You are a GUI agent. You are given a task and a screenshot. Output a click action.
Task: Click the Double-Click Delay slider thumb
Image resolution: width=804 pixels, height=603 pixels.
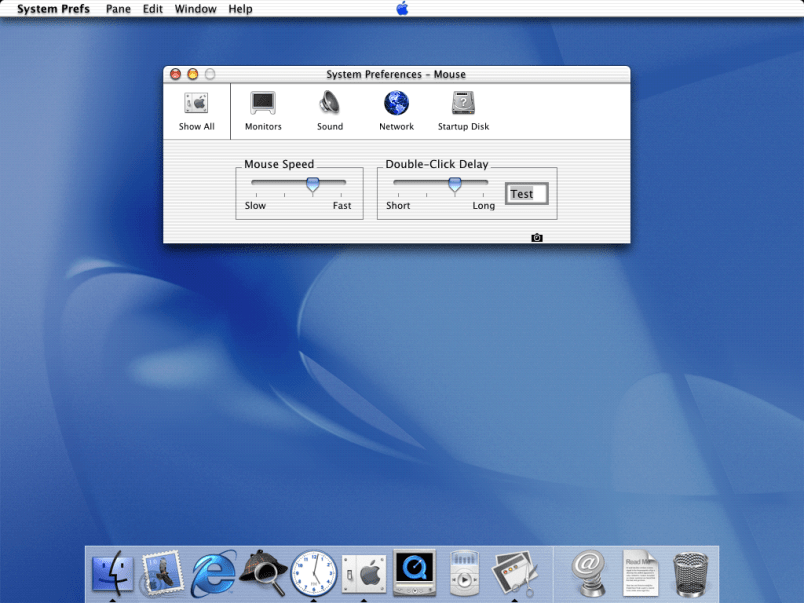click(x=455, y=184)
